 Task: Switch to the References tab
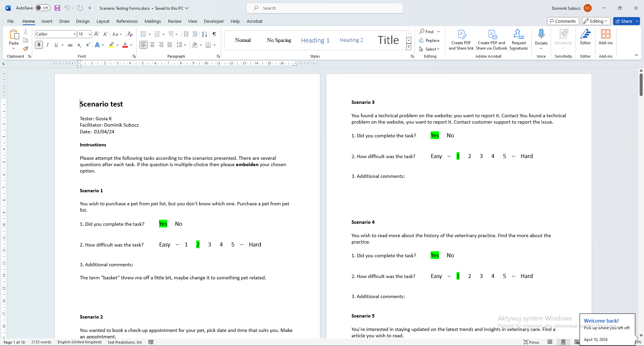tap(127, 21)
